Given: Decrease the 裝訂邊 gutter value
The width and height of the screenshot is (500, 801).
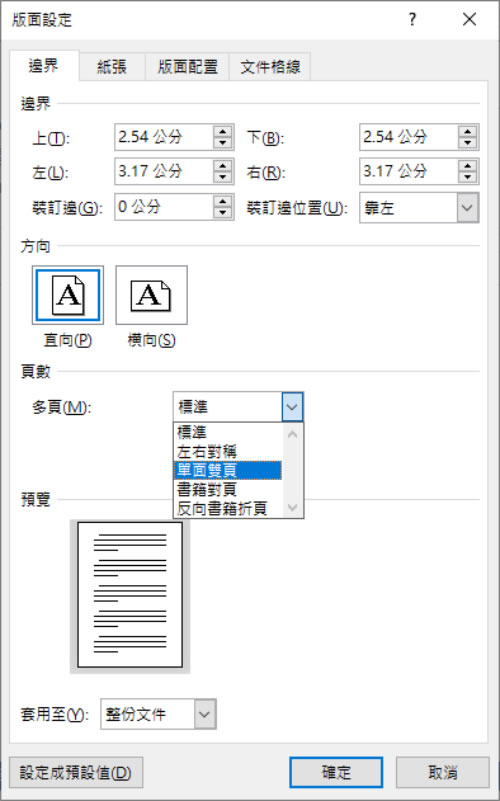Looking at the screenshot, I should pyautogui.click(x=222, y=213).
